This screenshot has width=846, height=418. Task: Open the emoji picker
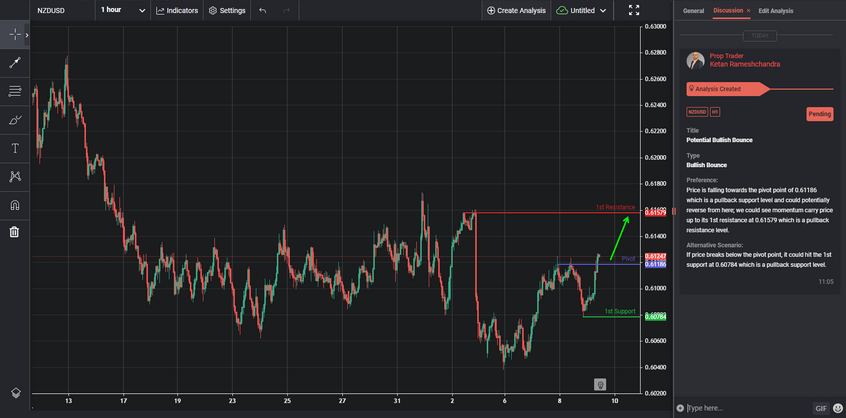click(837, 408)
